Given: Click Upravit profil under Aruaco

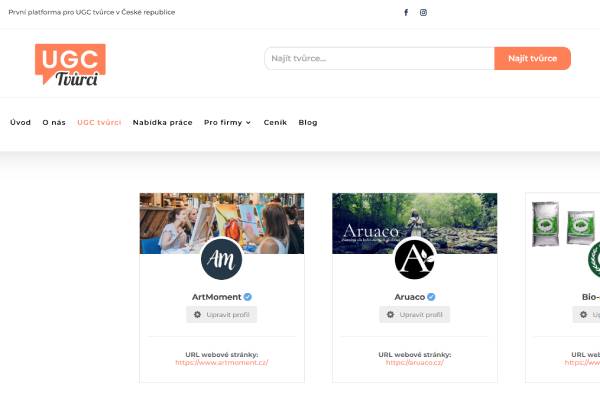Looking at the screenshot, I should click(414, 315).
